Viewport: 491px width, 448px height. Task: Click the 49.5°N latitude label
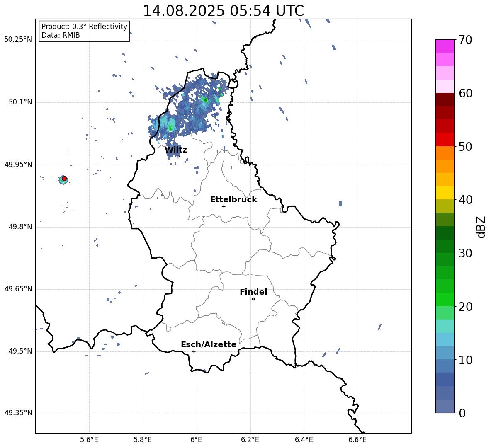click(x=20, y=351)
